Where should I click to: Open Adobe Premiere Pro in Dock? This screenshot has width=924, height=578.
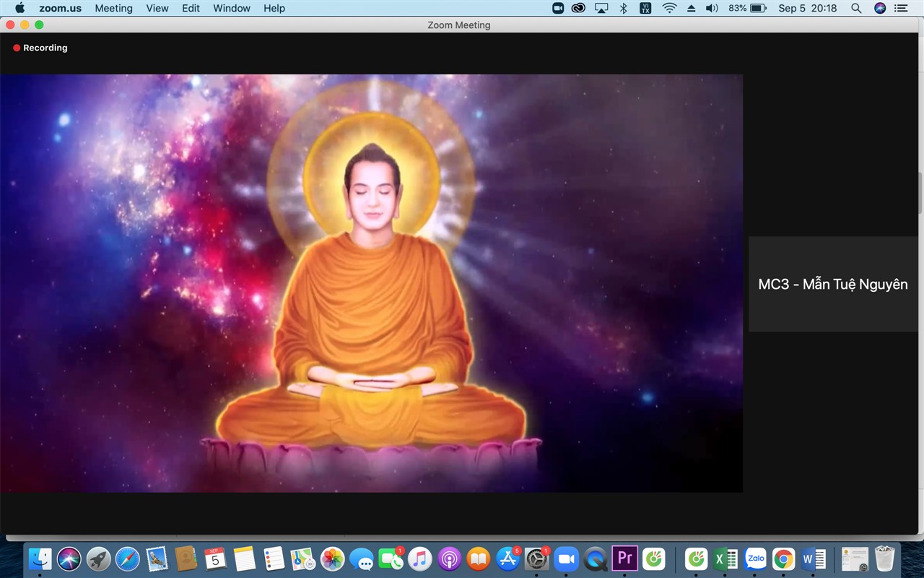(624, 558)
